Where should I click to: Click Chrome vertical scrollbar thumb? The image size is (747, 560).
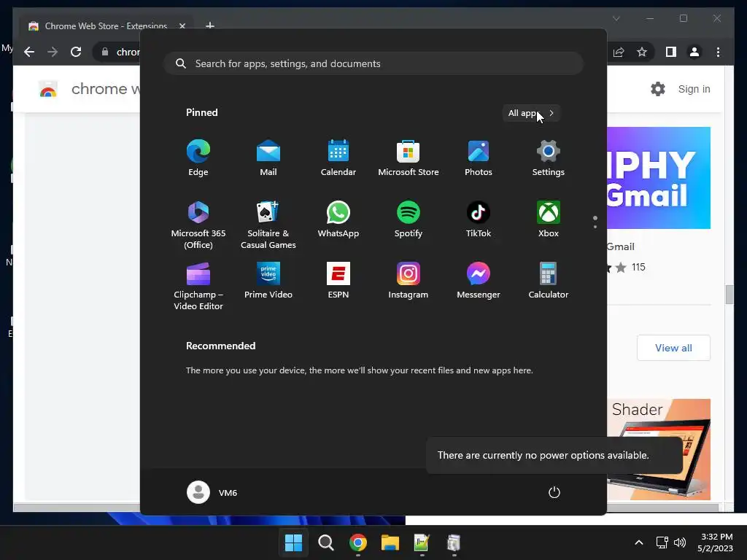point(729,295)
